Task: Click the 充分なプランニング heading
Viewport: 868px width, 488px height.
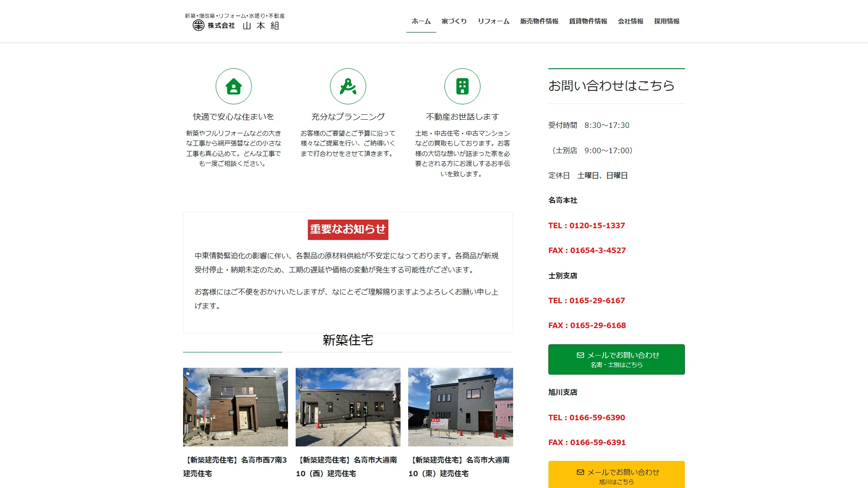Action: (348, 117)
